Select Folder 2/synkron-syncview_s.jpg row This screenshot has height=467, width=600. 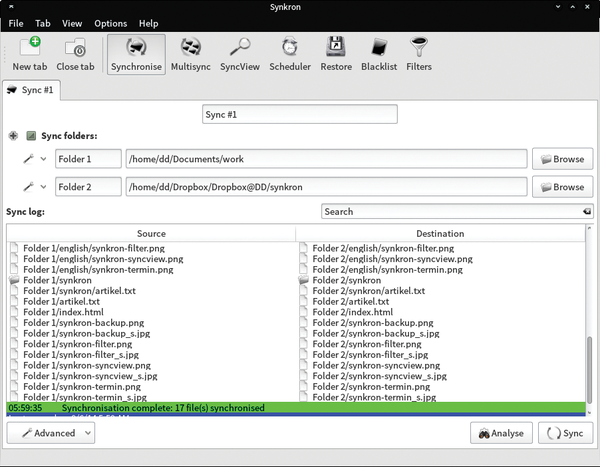pos(441,376)
